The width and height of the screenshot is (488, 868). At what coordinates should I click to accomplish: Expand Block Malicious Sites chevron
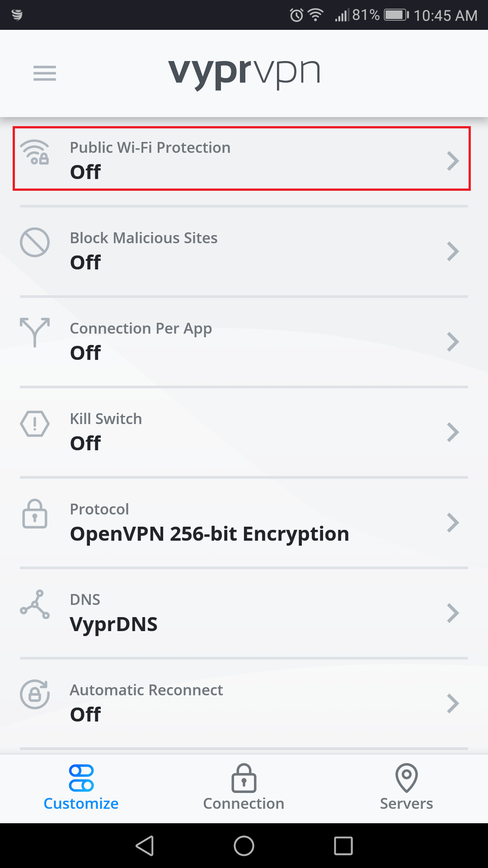(x=453, y=251)
